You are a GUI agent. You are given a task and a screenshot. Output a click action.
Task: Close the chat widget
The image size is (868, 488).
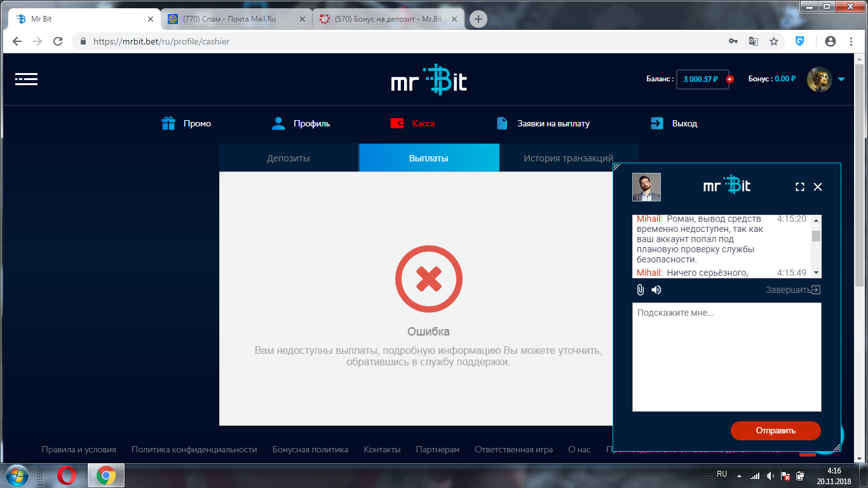818,187
